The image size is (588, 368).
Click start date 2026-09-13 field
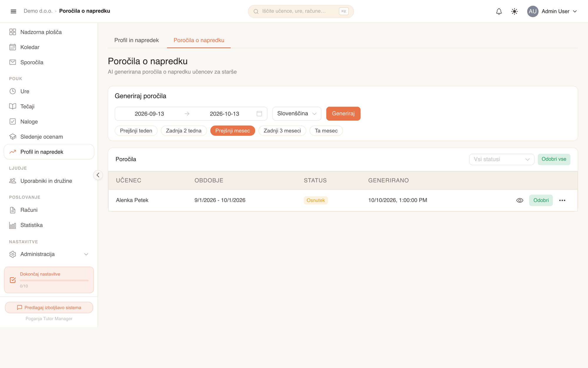(149, 114)
